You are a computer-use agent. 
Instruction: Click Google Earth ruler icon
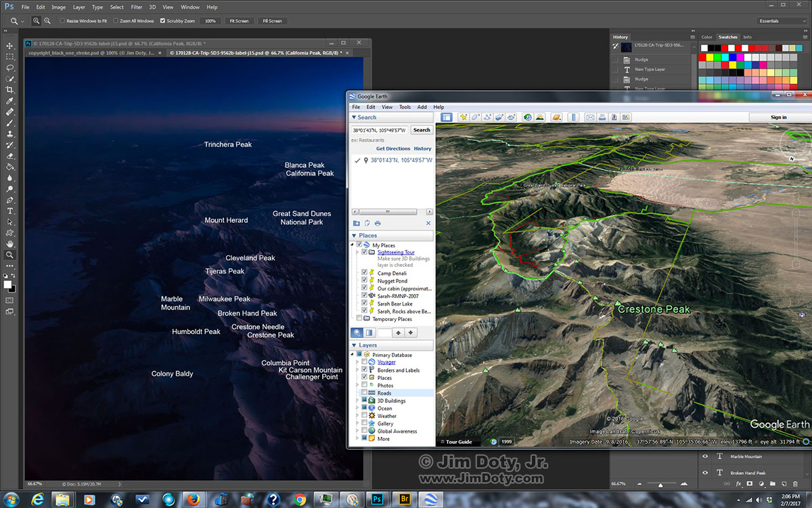[x=573, y=117]
